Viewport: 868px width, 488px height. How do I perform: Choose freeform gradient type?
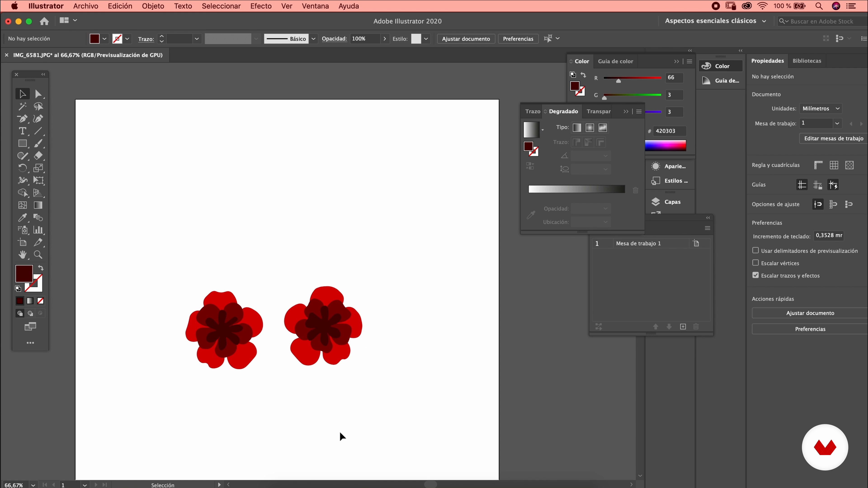pyautogui.click(x=603, y=128)
